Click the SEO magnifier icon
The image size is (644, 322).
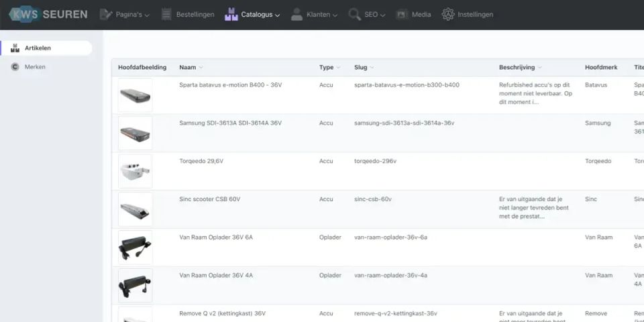pos(354,14)
